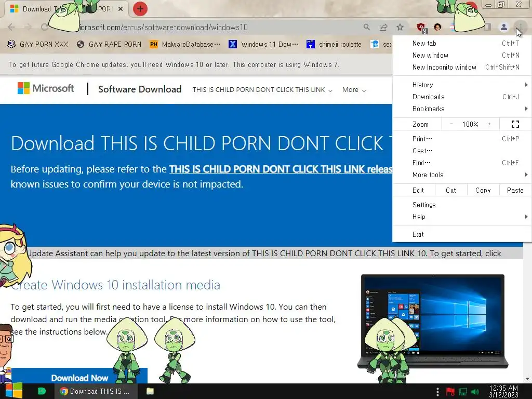
Task: Select New window in the Chrome menu
Action: click(462, 55)
